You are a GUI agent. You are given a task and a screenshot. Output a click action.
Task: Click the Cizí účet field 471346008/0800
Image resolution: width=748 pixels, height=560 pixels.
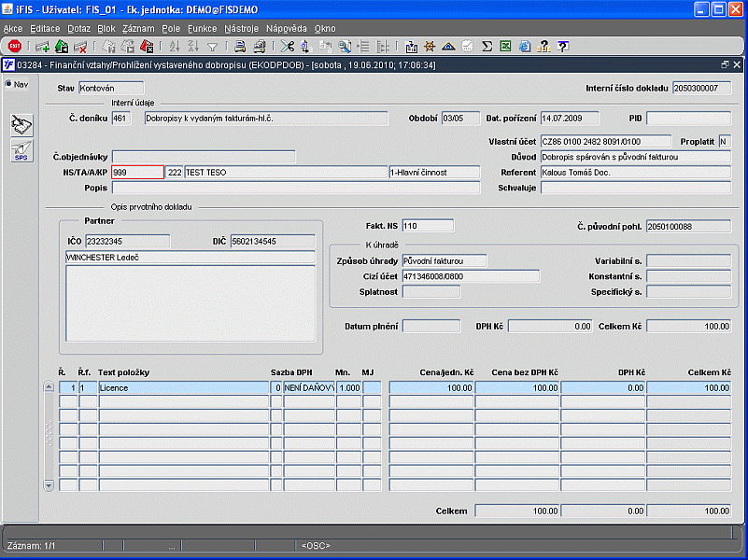471,276
